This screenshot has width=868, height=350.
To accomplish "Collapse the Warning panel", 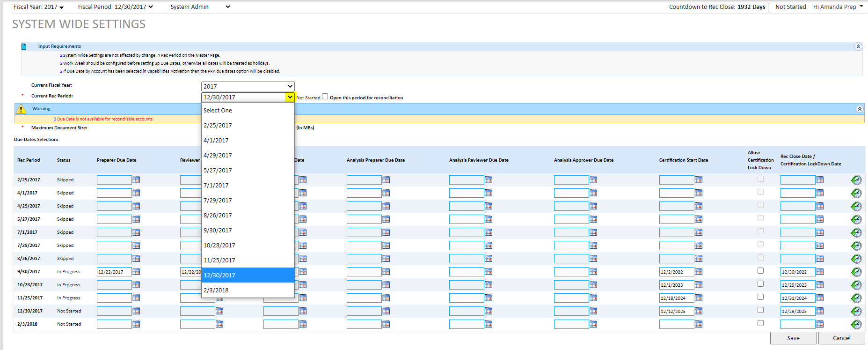I will [x=860, y=109].
